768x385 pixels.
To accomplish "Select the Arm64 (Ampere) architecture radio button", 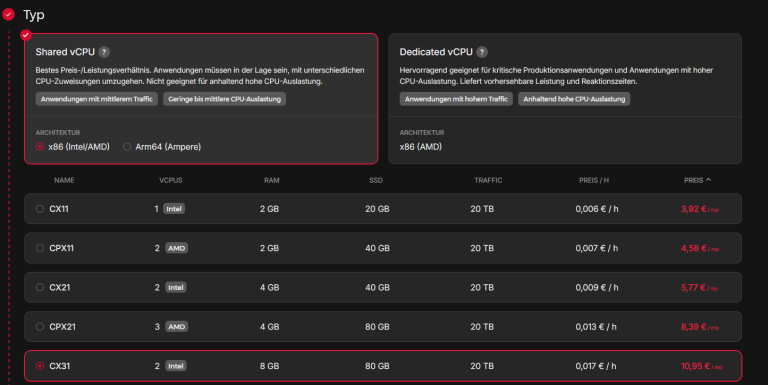I will coord(127,146).
